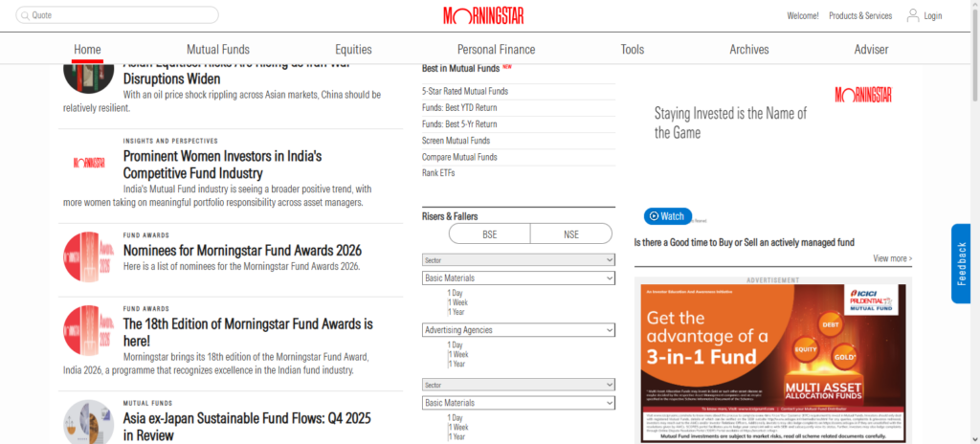This screenshot has height=444, width=980.
Task: Click the play icon on the Watch button
Action: point(654,216)
